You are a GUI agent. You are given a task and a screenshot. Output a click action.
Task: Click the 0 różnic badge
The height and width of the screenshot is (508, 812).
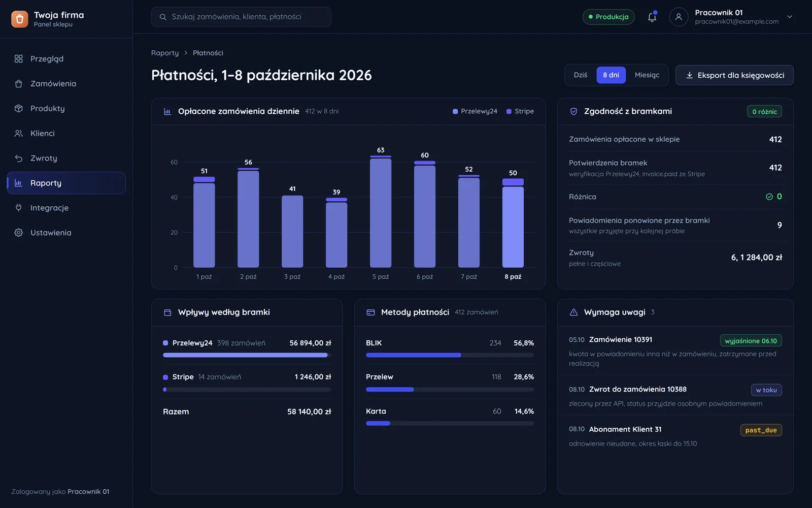764,112
